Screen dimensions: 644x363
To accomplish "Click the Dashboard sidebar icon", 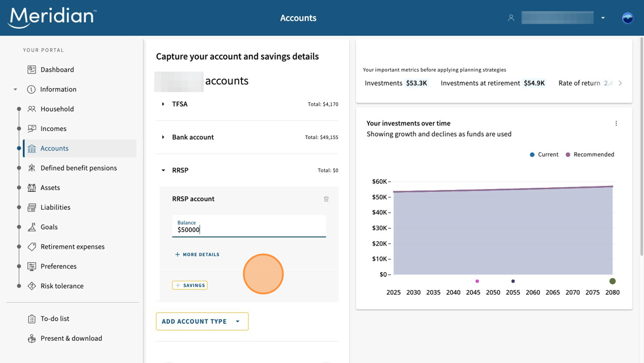I will point(32,69).
